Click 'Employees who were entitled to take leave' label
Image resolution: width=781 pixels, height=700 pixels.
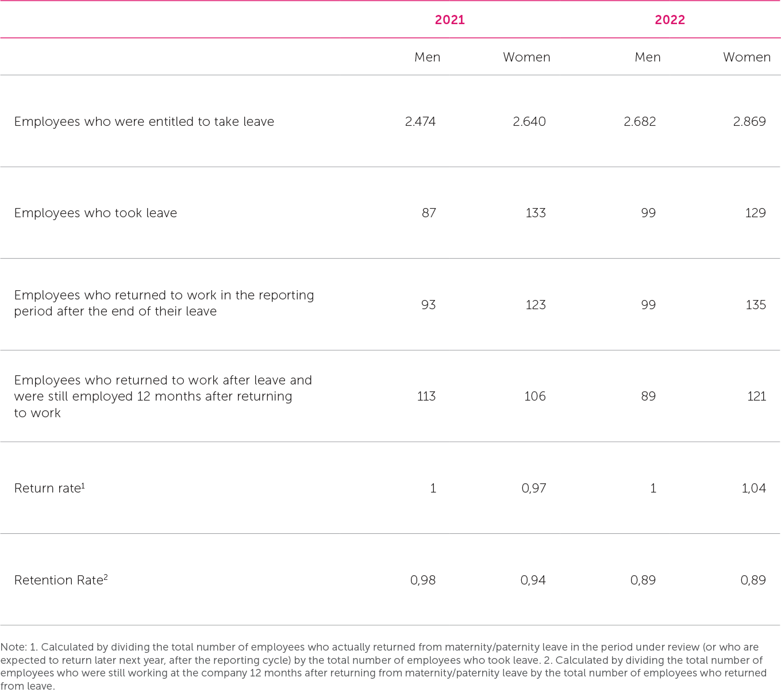pyautogui.click(x=144, y=122)
